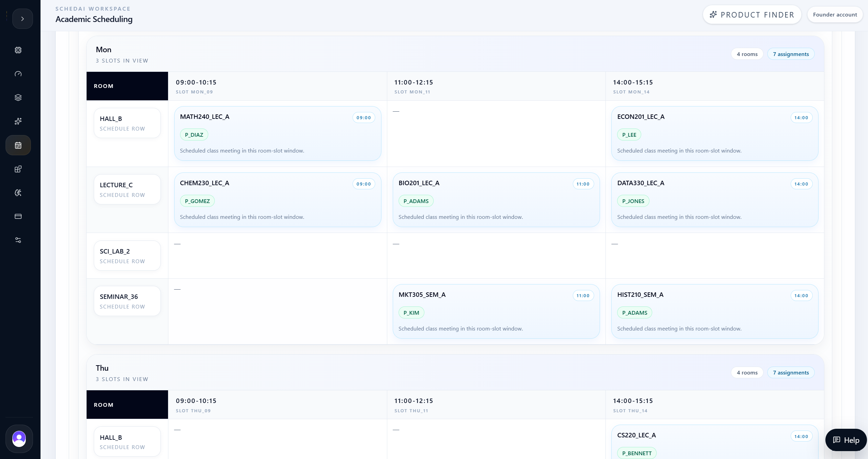
Task: Click the 09:00 badge on CHEM230_LEC_A
Action: [364, 184]
